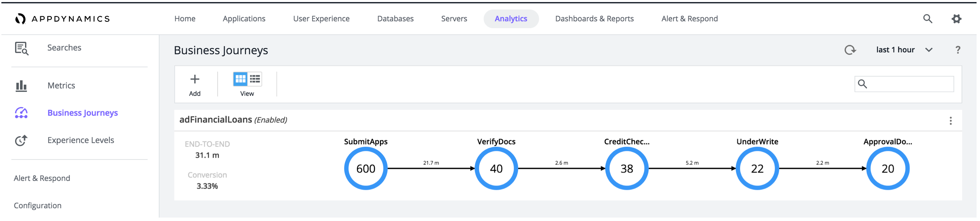Click the Business Journeys sidebar icon
980x221 pixels.
coord(21,113)
